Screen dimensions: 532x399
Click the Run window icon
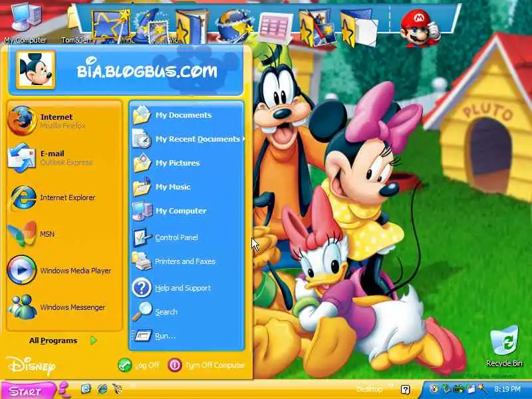point(142,336)
